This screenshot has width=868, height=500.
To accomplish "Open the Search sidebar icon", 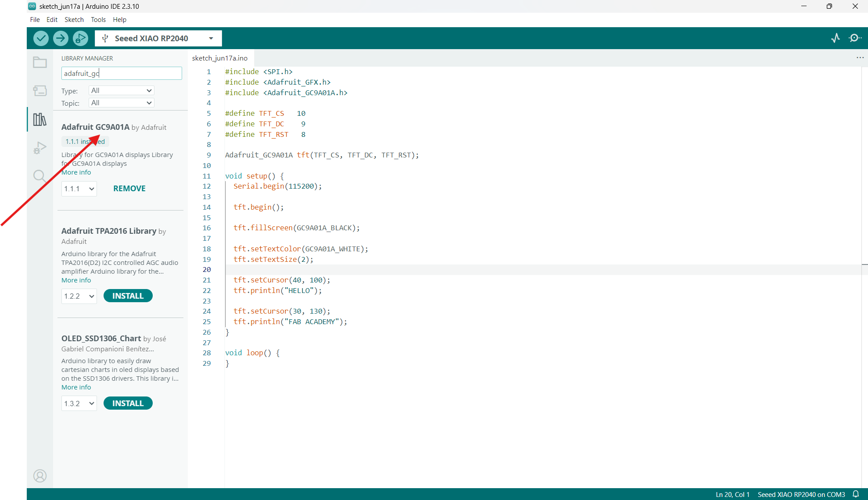I will coord(40,176).
